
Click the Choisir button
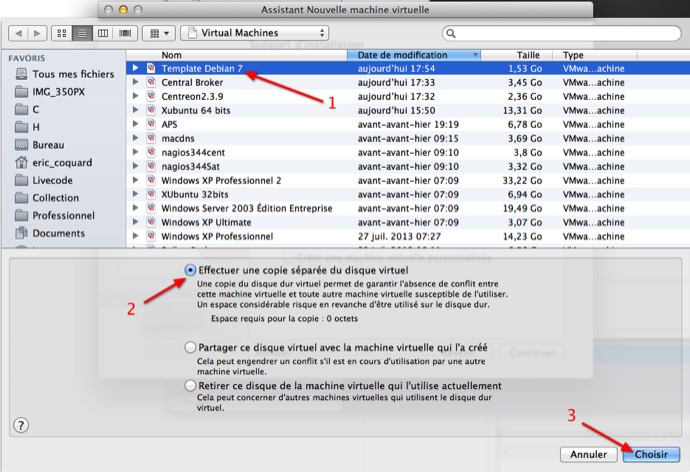(x=650, y=454)
